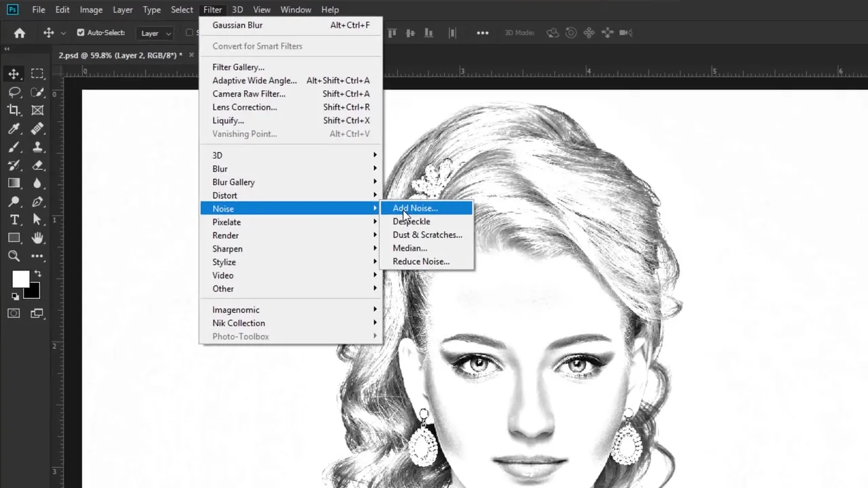
Task: Open the Select menu
Action: click(182, 9)
